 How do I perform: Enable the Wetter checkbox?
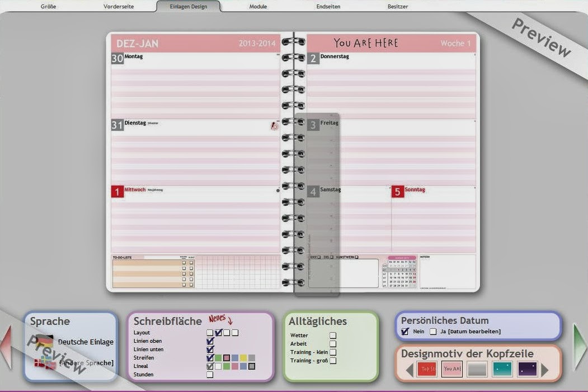[333, 336]
